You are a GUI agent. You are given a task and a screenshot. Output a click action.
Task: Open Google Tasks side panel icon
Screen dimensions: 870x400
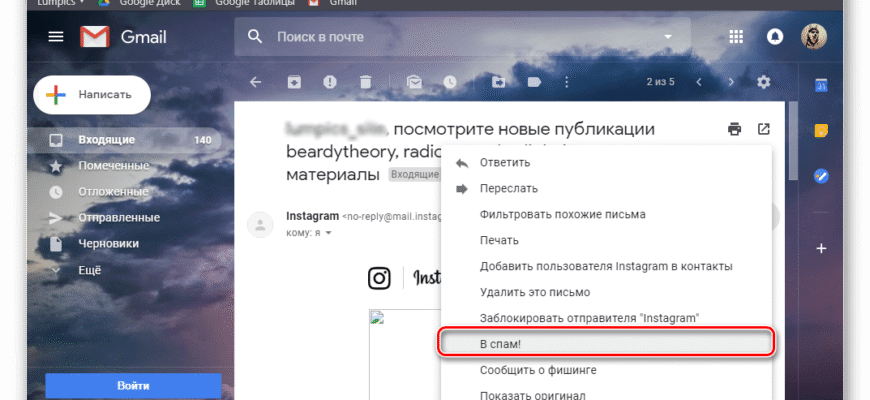click(821, 176)
